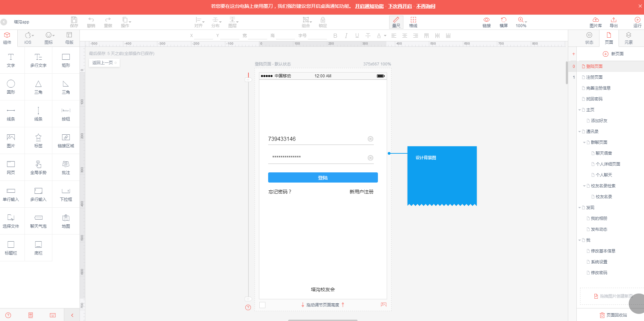This screenshot has width=644, height=321.
Task: Click the Redo (重做) icon
Action: point(108,22)
